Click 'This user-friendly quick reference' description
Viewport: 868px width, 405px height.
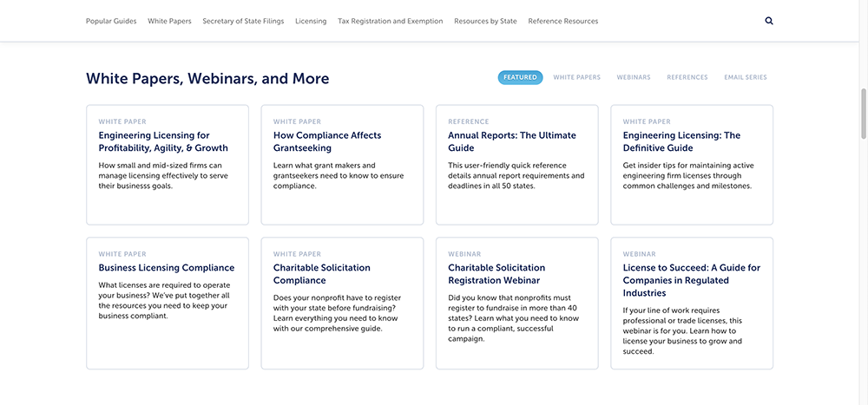coord(516,176)
